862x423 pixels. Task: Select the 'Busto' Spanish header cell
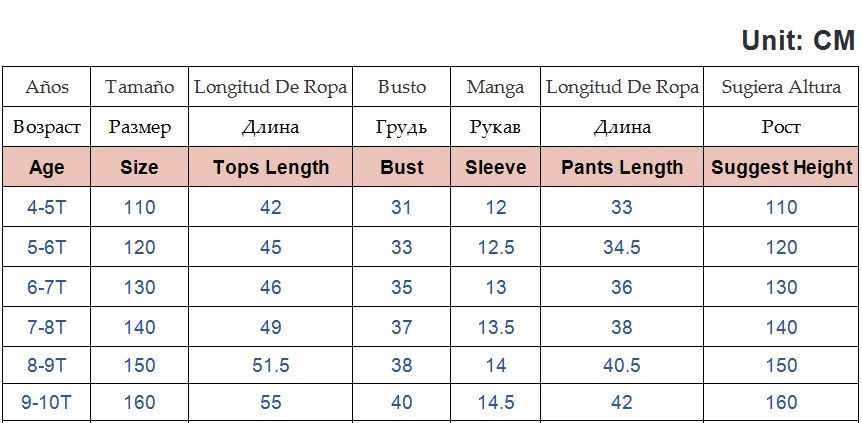[402, 87]
